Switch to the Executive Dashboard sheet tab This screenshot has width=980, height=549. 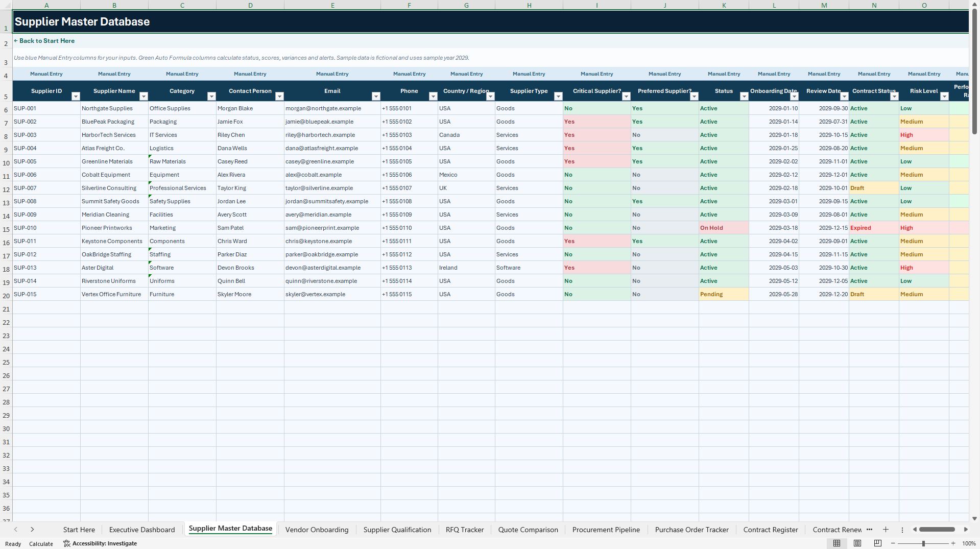pos(142,530)
